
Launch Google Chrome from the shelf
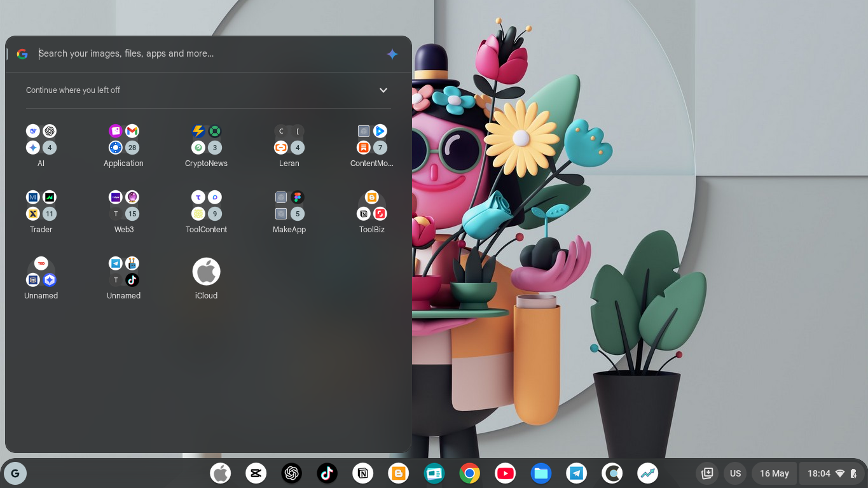point(470,473)
